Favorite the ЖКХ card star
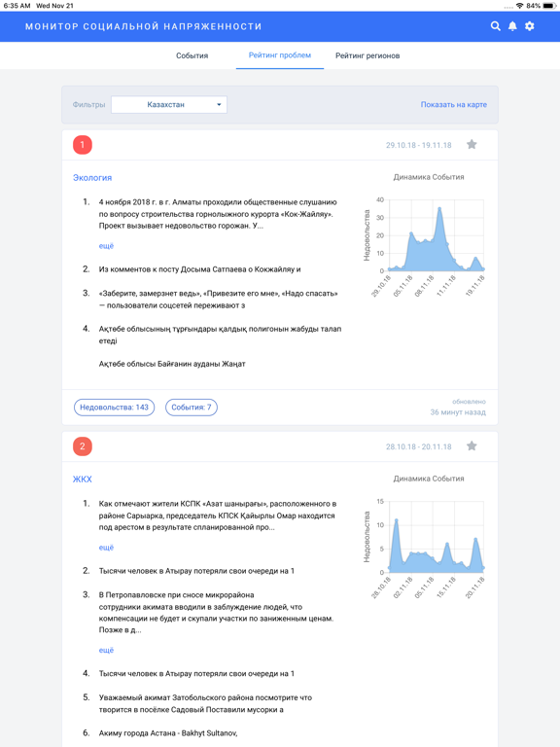 click(472, 445)
